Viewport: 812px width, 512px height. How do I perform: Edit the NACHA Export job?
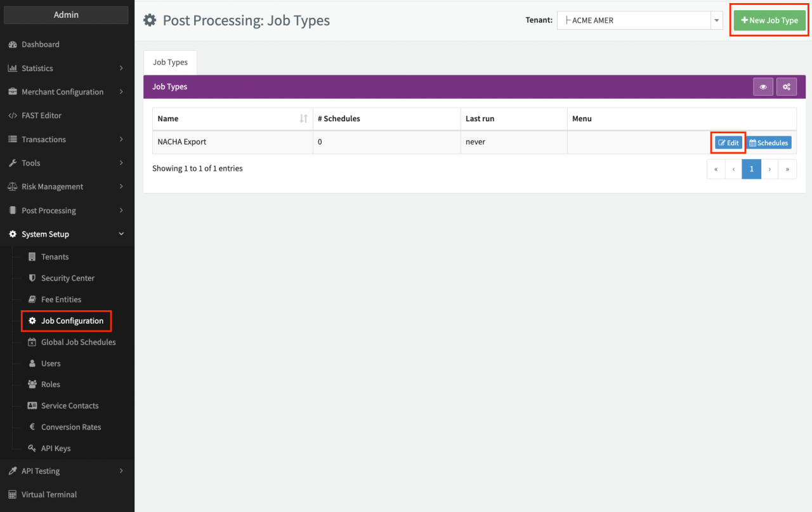click(728, 143)
